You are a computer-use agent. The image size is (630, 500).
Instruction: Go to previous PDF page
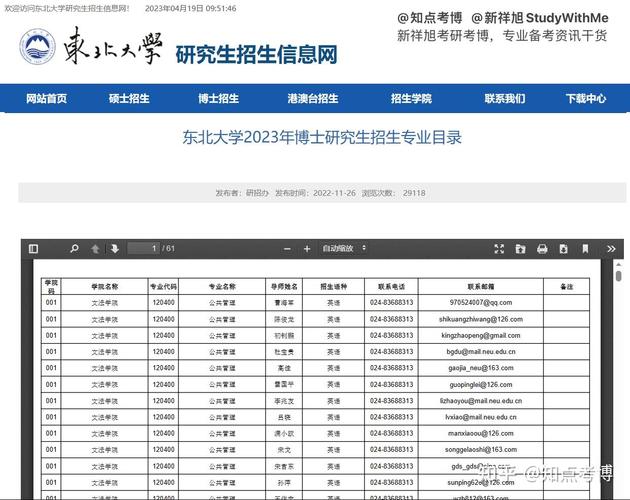95,249
